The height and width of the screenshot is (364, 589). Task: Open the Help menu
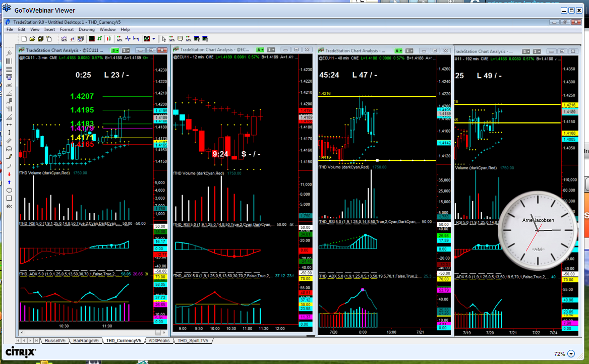(125, 29)
